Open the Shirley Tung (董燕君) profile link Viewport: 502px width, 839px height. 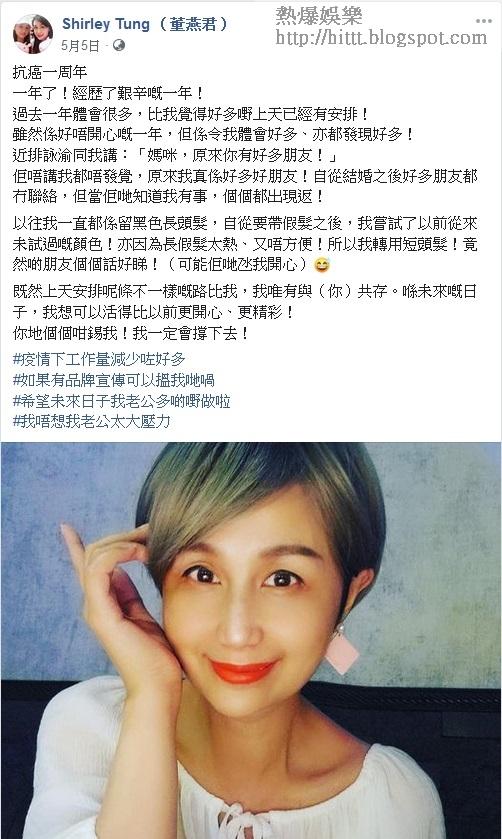(x=145, y=24)
